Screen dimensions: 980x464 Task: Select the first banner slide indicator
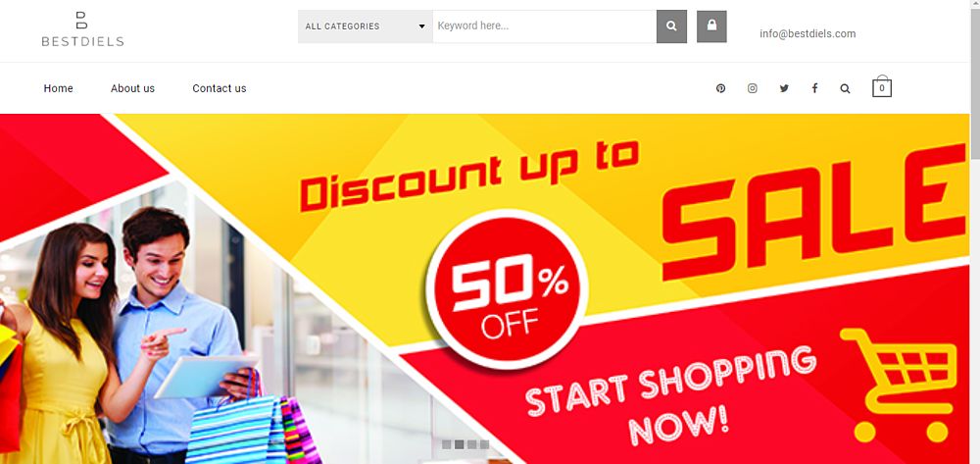tap(446, 444)
